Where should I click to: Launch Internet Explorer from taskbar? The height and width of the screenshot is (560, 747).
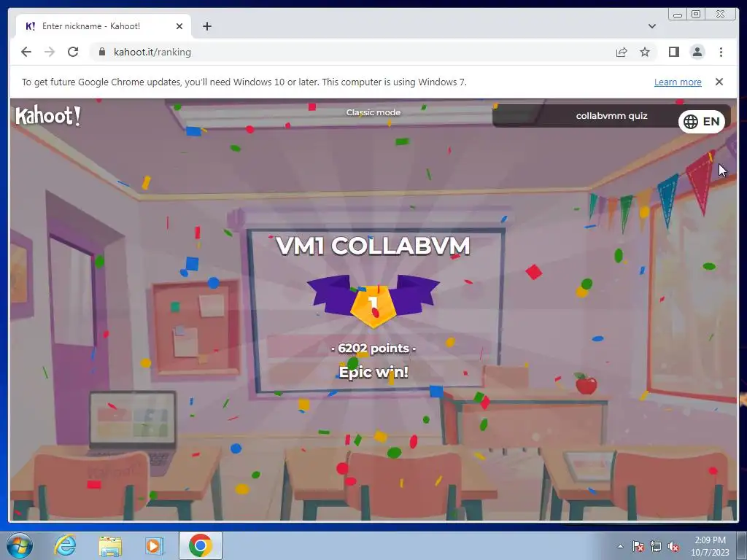tap(65, 545)
